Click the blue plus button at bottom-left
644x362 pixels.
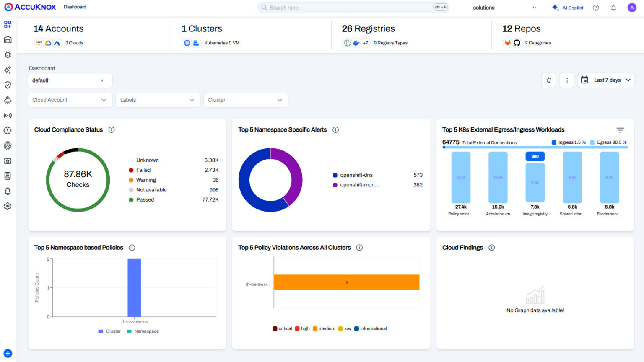8,353
